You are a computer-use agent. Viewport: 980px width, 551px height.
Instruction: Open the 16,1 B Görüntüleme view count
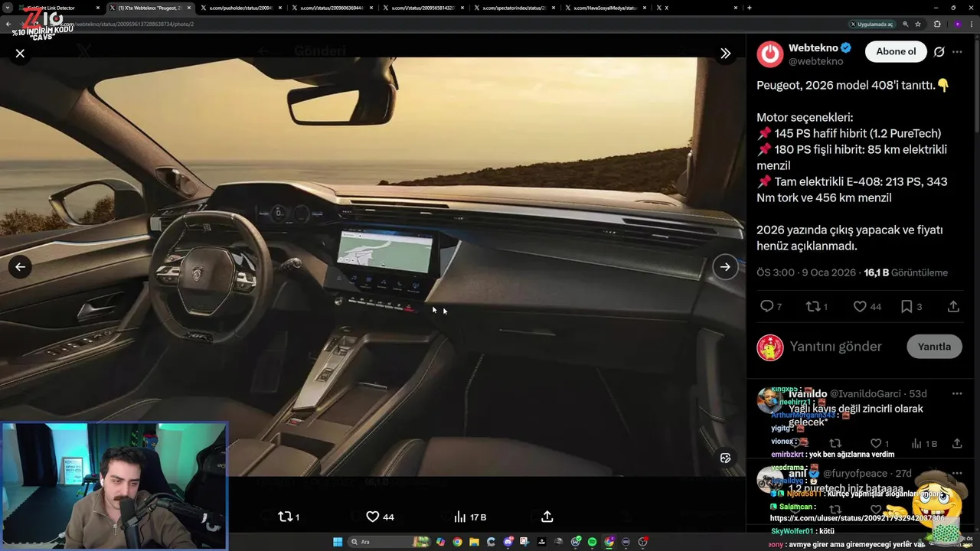(906, 272)
